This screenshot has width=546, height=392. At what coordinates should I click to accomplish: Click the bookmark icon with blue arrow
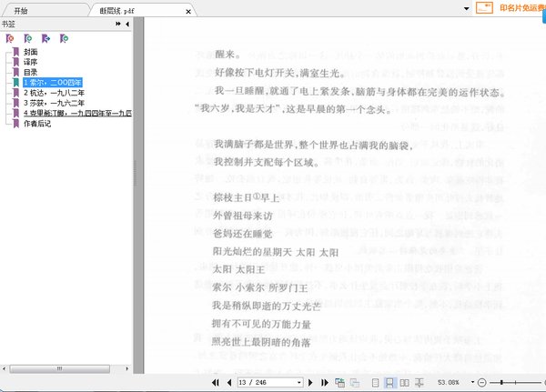click(x=46, y=38)
